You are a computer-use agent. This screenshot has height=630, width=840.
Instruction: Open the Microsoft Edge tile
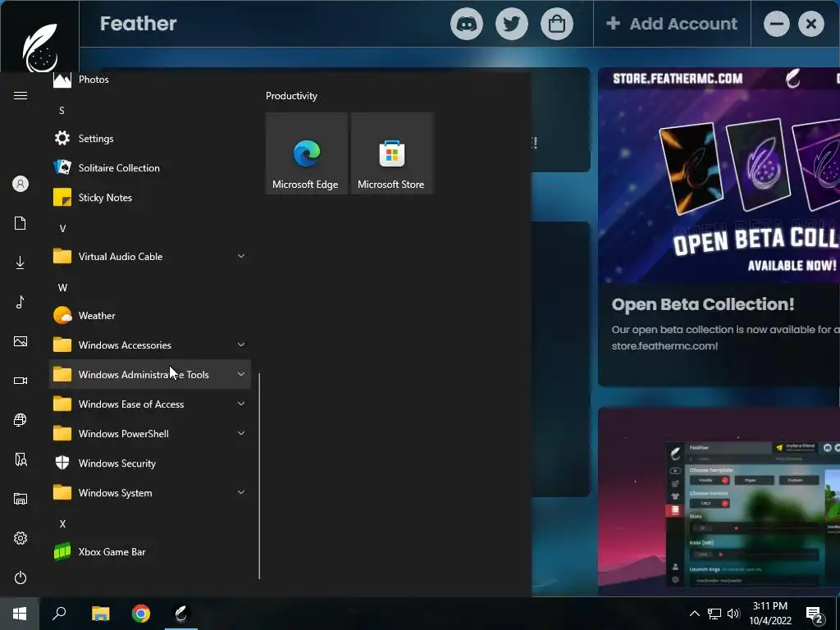[307, 153]
